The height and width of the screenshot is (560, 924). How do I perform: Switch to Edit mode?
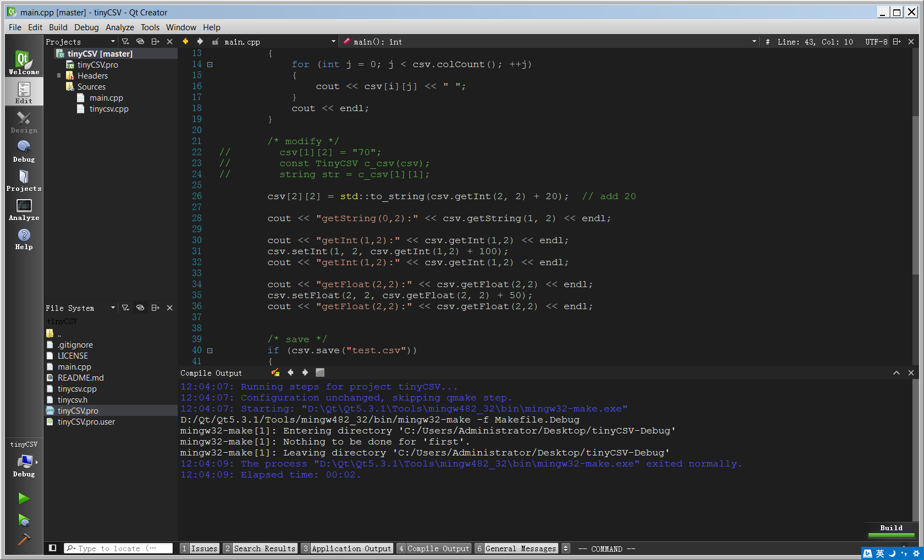coord(24,92)
